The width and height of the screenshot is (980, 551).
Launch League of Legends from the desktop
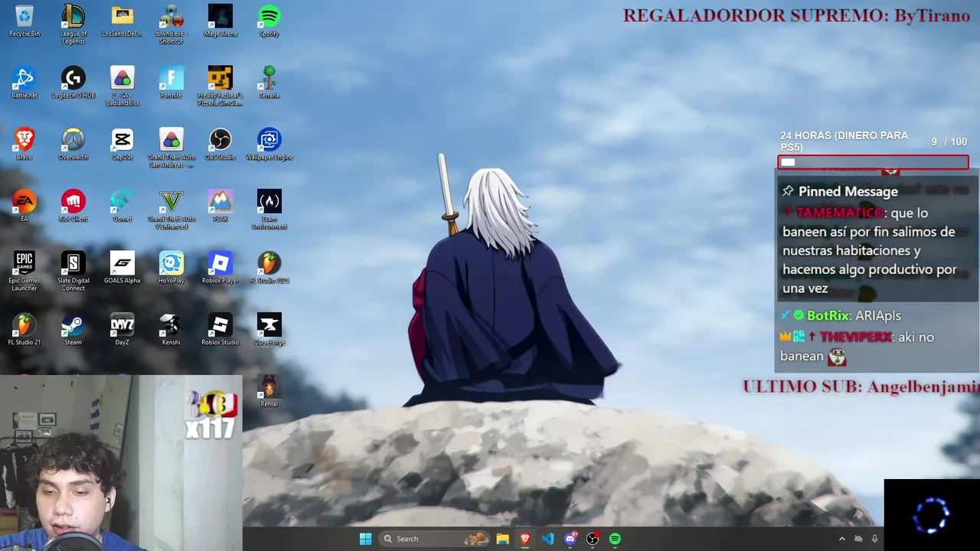tap(73, 24)
